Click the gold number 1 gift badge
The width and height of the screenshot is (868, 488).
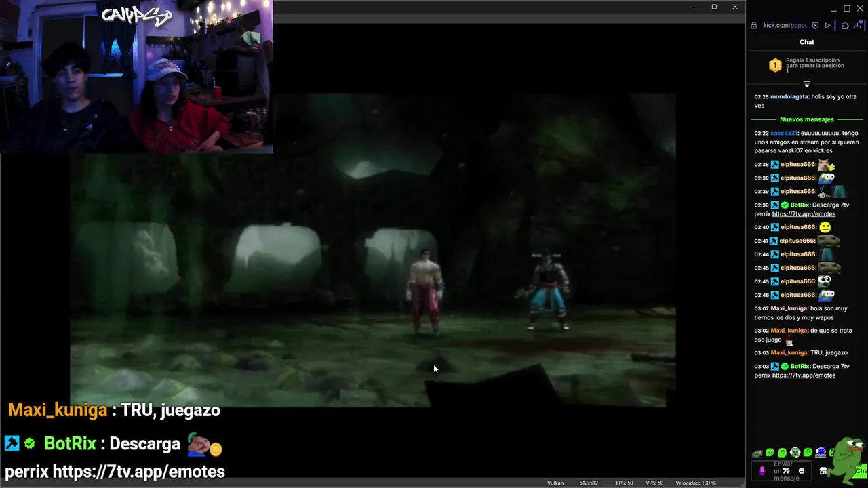tap(775, 65)
